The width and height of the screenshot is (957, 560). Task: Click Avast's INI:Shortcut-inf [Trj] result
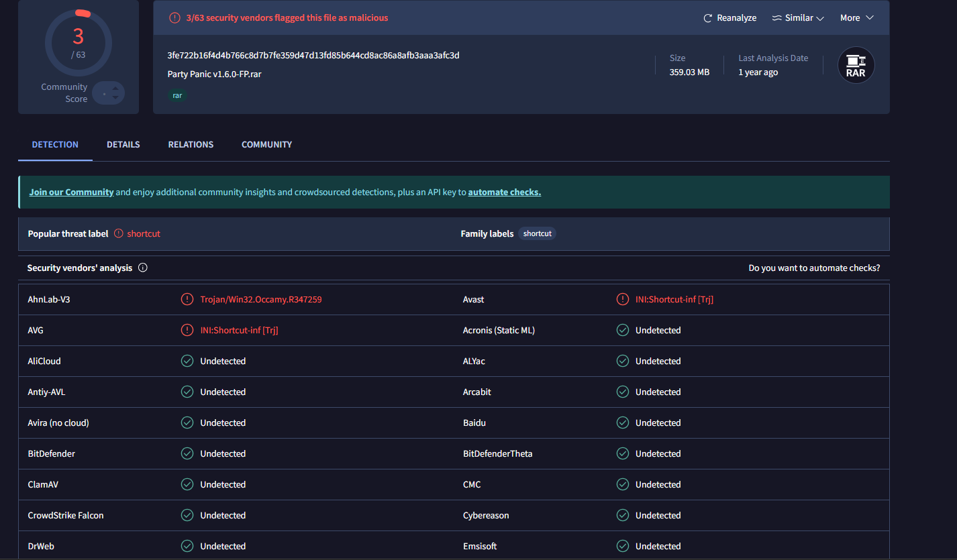pos(674,299)
